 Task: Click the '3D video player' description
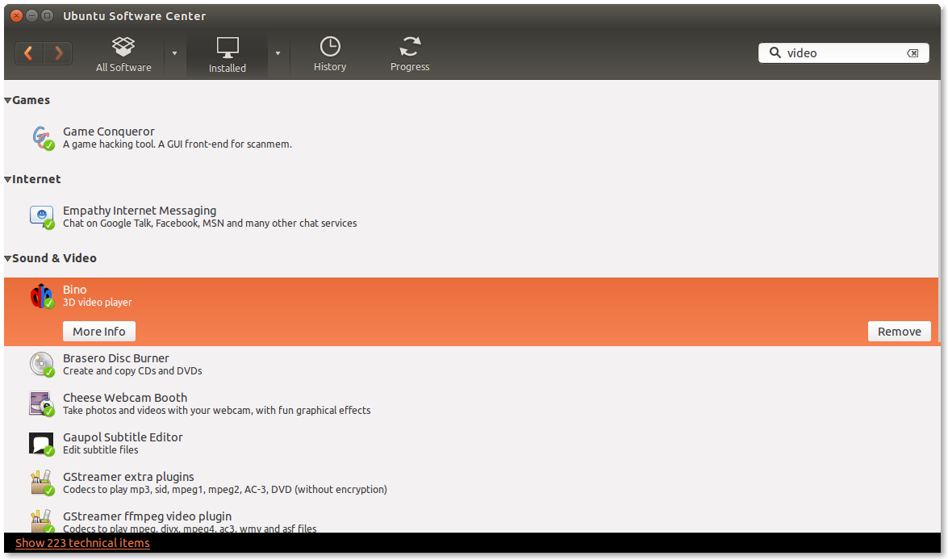98,303
